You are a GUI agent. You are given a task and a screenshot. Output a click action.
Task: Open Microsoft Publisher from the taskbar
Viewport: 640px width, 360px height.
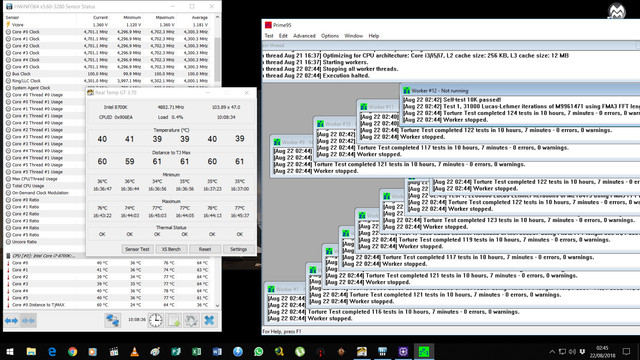(176, 351)
